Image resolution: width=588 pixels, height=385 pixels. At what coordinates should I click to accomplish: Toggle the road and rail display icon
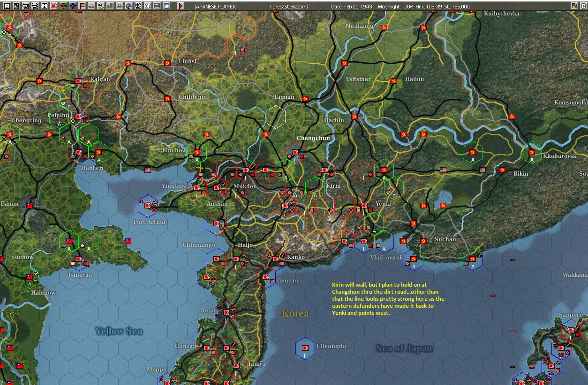157,6
